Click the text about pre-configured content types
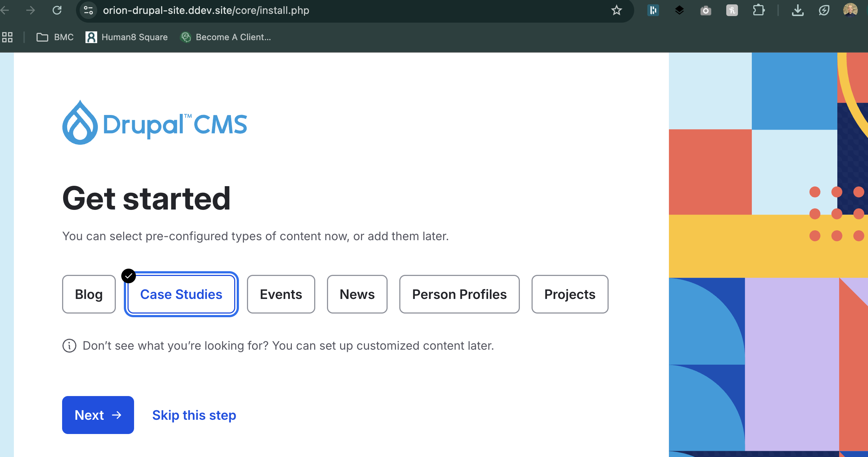Screen dimensions: 868x457 (256, 236)
